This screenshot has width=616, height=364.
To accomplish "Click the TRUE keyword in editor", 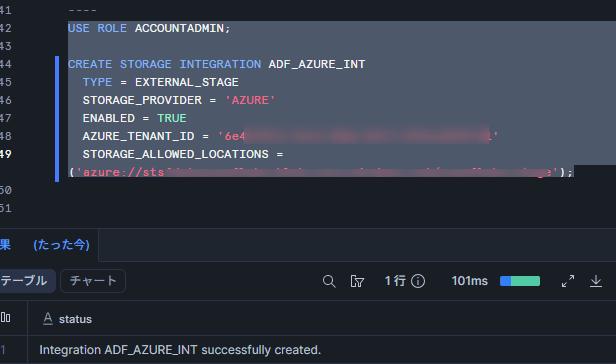I will pyautogui.click(x=172, y=118).
